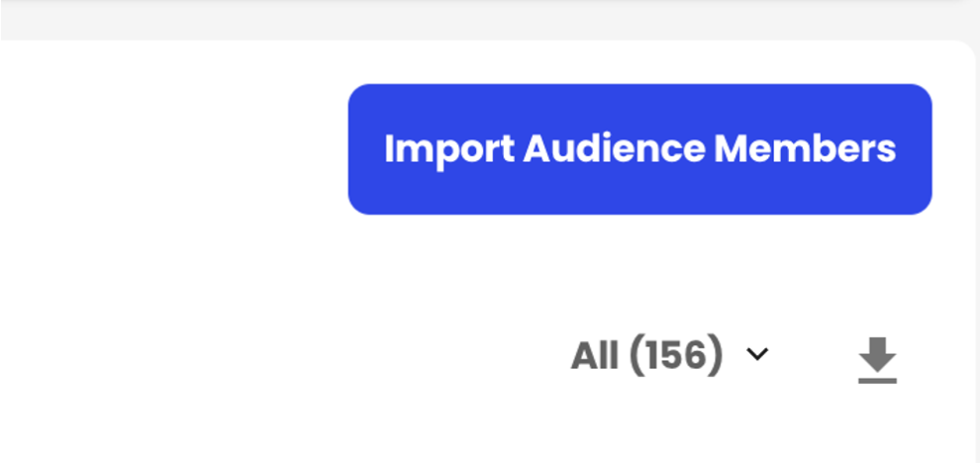Image resolution: width=980 pixels, height=463 pixels.
Task: Tap the downward arrow with underline icon
Action: coord(877,360)
